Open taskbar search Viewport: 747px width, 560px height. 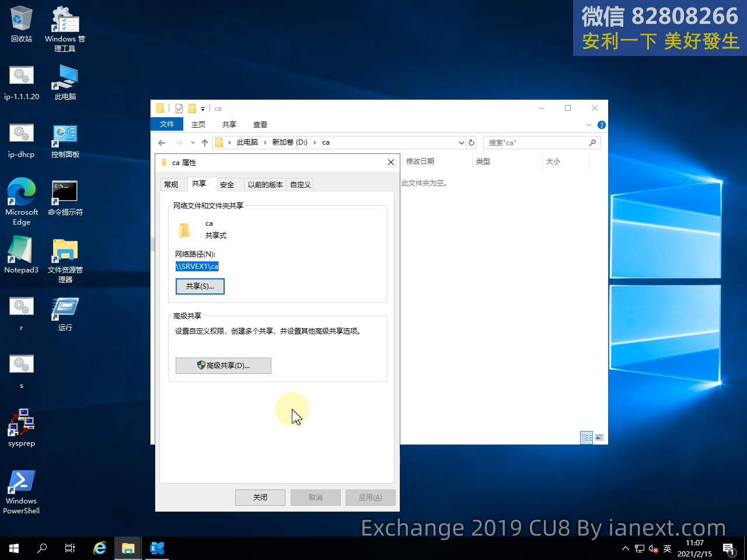(x=42, y=548)
